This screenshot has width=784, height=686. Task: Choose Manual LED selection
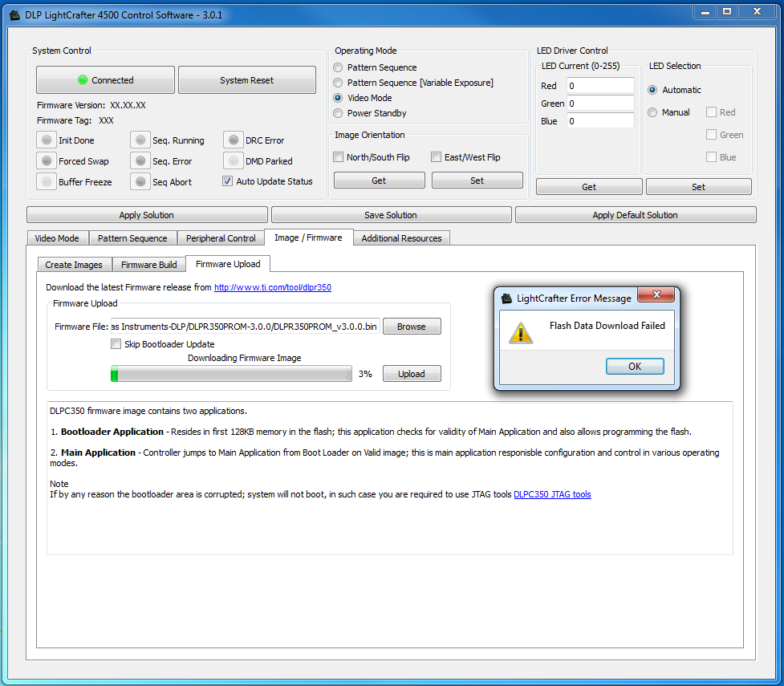coord(652,112)
